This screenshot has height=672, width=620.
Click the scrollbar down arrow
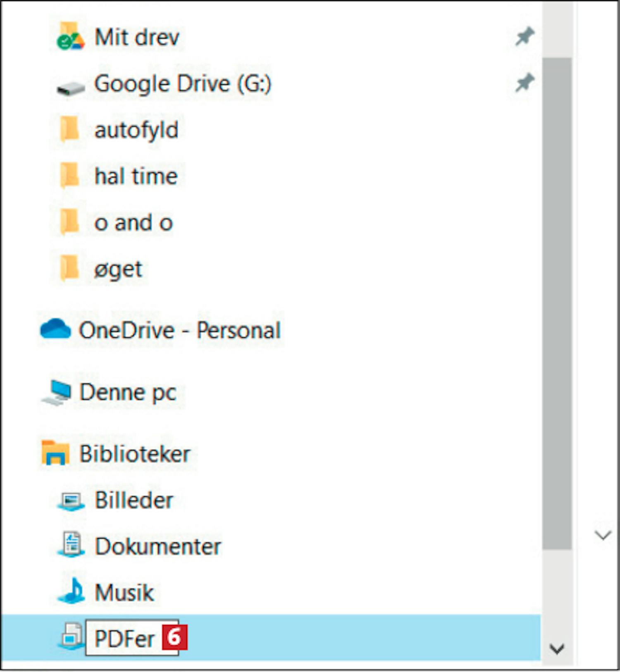(x=557, y=648)
